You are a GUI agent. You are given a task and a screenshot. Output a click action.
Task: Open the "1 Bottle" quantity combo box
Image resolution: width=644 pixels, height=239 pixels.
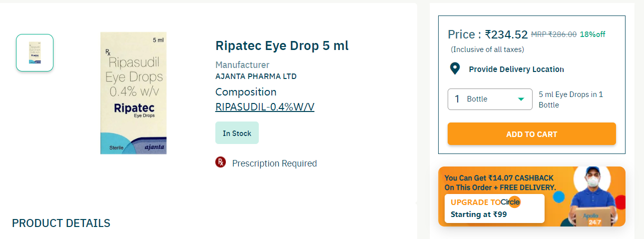tap(490, 99)
